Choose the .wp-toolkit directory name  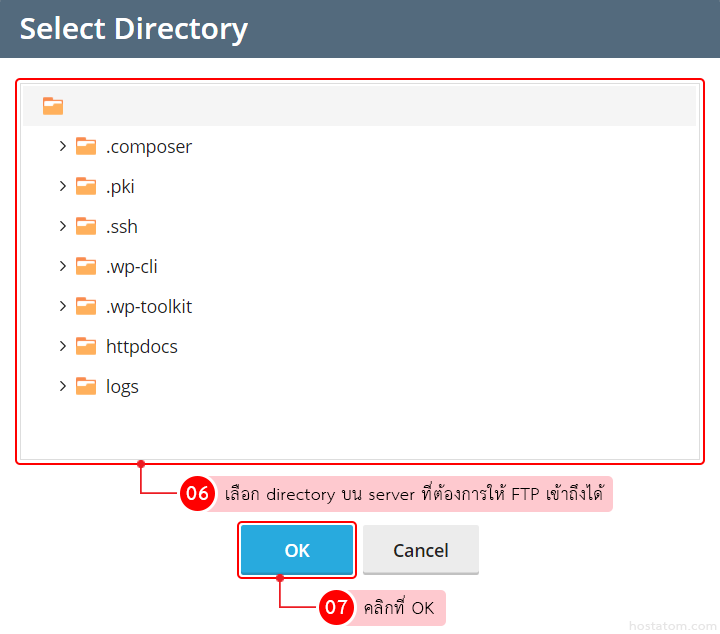149,307
